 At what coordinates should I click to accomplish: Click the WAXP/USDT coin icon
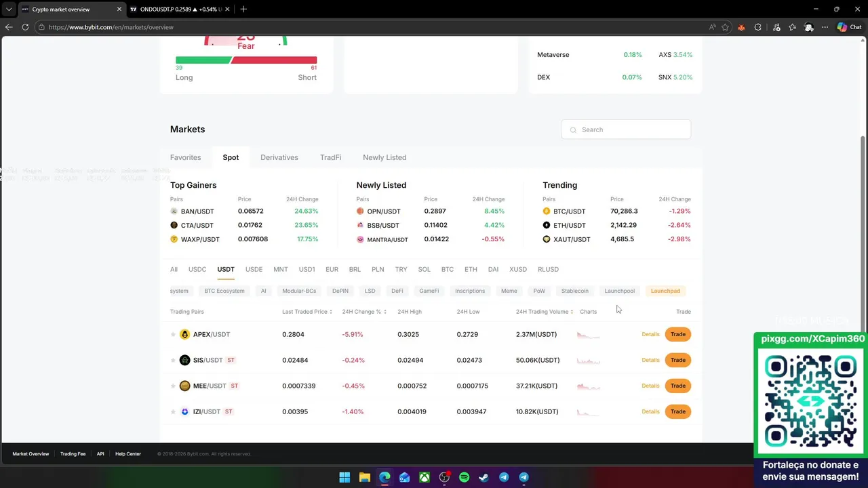pyautogui.click(x=174, y=239)
